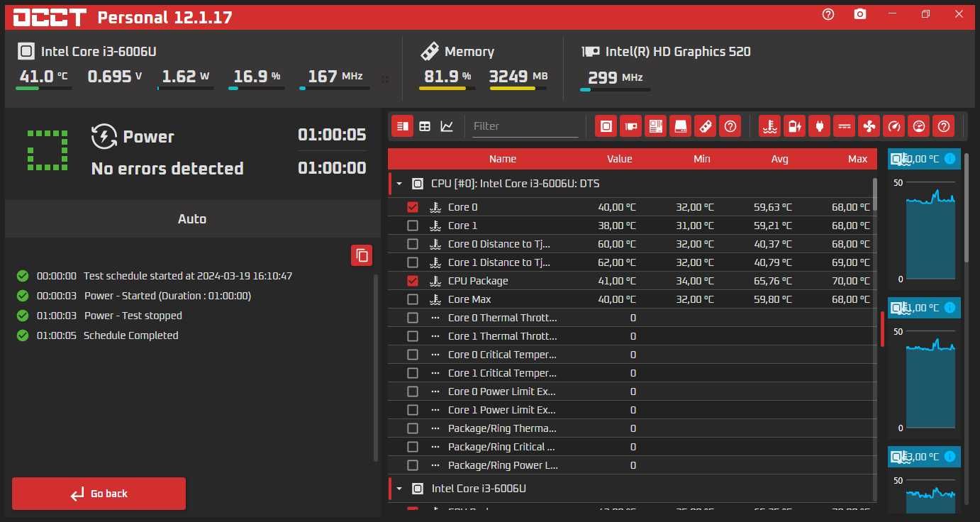980x522 pixels.
Task: Sort by the Max column header
Action: [858, 159]
